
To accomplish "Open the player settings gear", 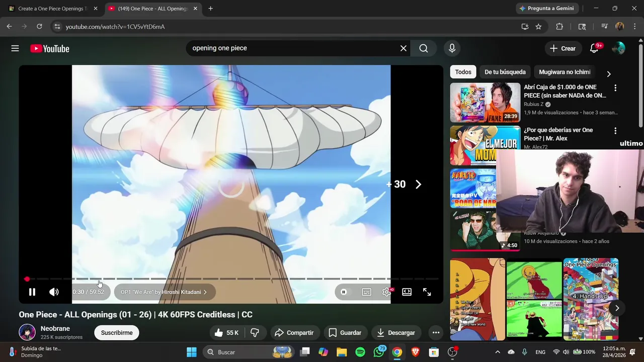I will point(386,292).
